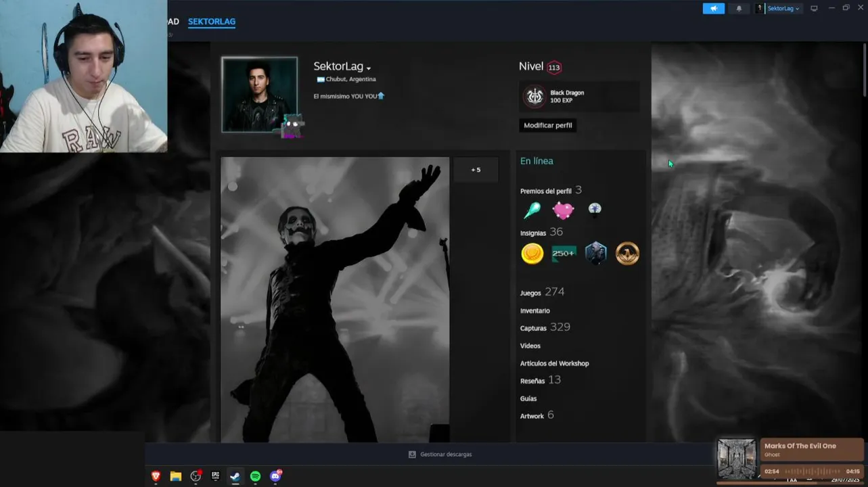
Task: Open the Juegos 274 link
Action: (x=542, y=292)
